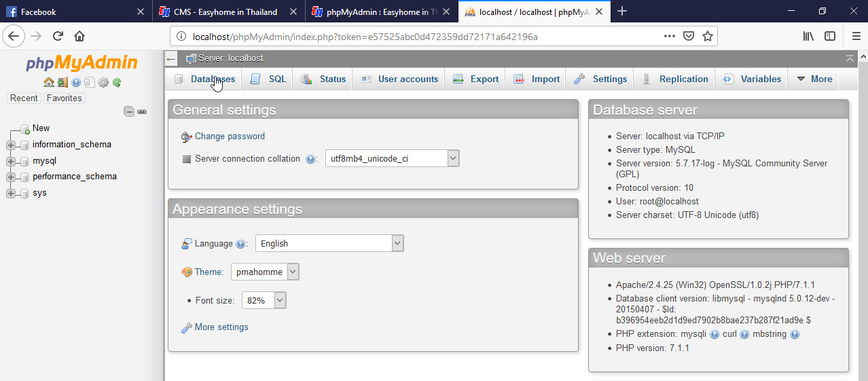Expand the information_schema database tree
Screen dimensions: 868x381
pos(10,145)
